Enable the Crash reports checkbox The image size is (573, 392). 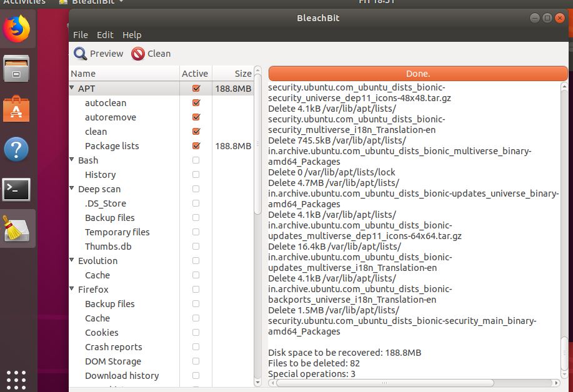[196, 346]
